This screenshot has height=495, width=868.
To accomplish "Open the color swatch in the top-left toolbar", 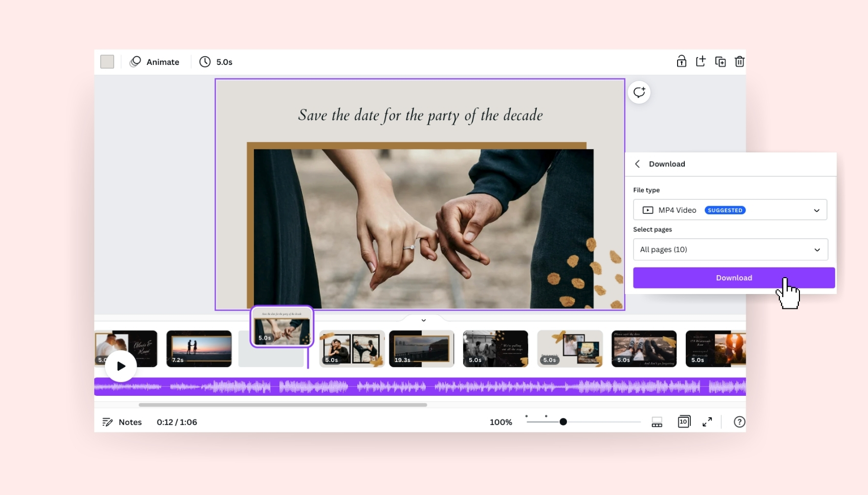I will (x=107, y=61).
